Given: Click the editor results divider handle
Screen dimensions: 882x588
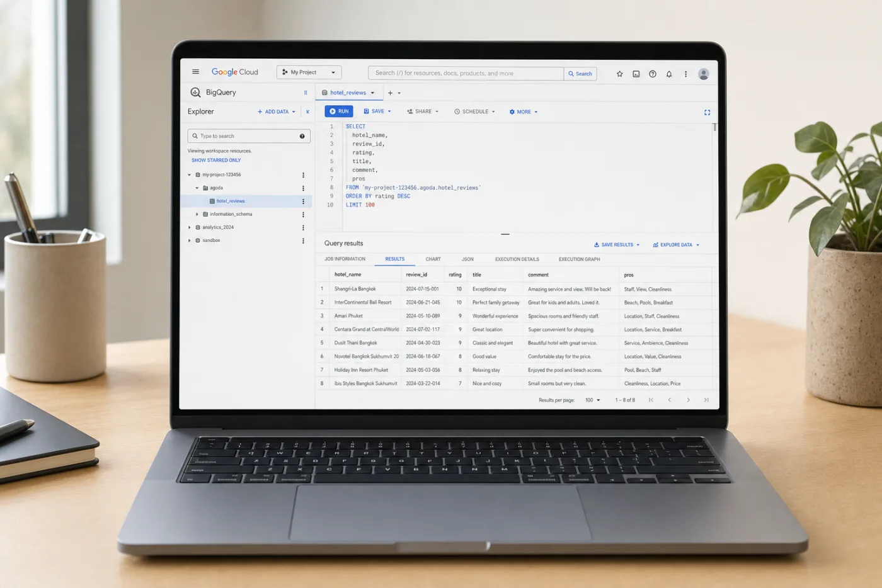Looking at the screenshot, I should 505,234.
